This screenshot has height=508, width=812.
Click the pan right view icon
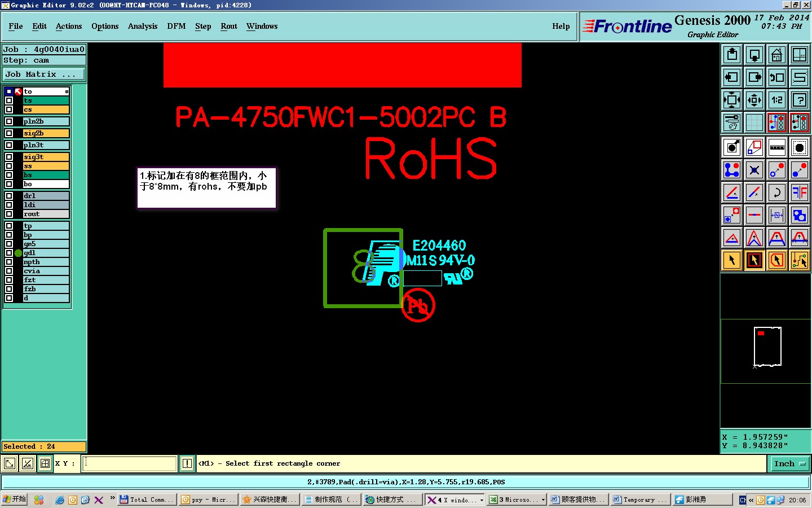click(x=754, y=77)
